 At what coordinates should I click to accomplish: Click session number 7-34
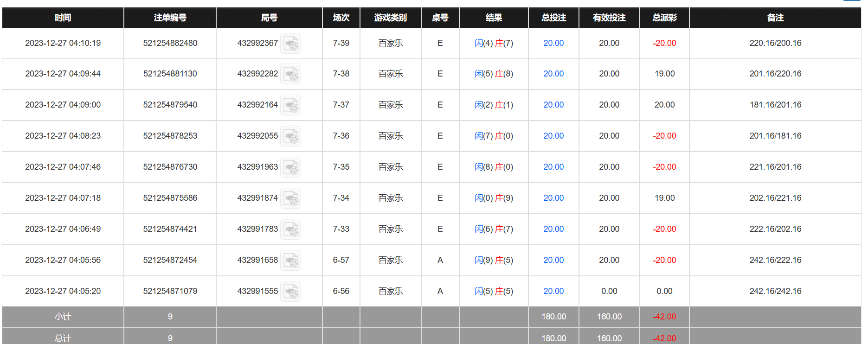point(341,198)
